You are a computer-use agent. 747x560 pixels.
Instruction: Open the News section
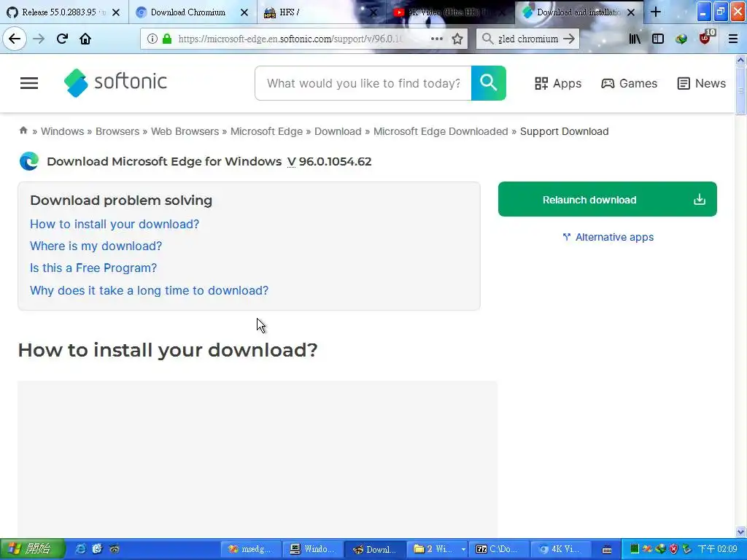701,83
